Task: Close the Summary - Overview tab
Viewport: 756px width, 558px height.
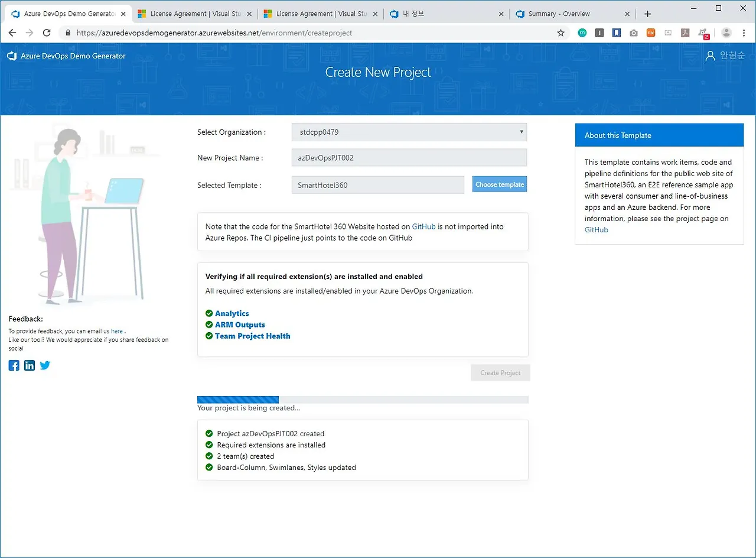Action: pos(627,14)
